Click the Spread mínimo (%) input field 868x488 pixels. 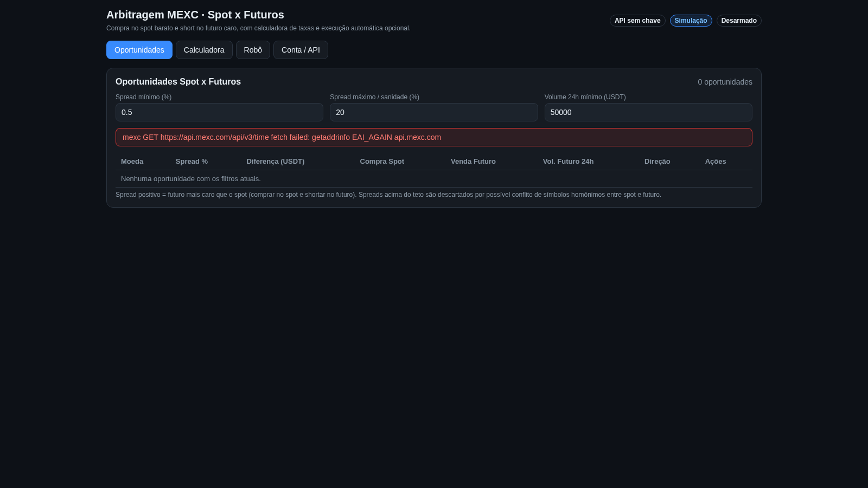point(219,112)
